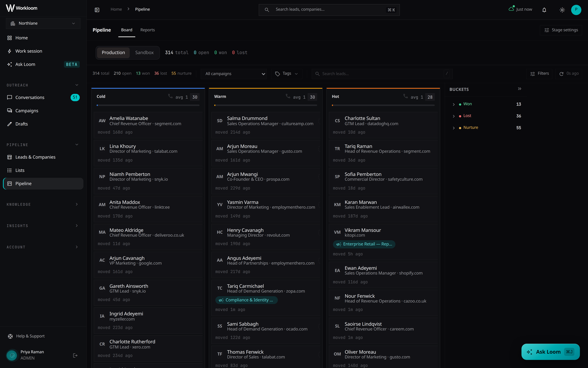Viewport: 588px width, 368px height.
Task: Open Conversations in the sidebar
Action: click(43, 97)
